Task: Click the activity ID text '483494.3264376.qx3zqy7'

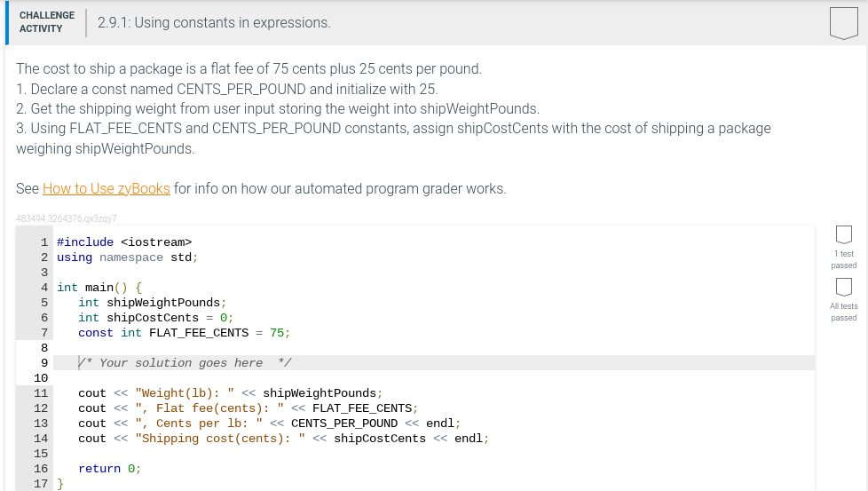Action: [x=67, y=218]
